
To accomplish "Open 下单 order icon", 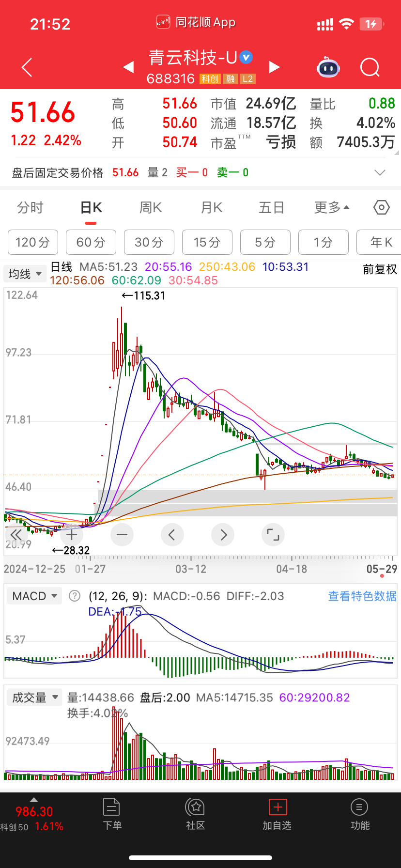I will tap(112, 808).
